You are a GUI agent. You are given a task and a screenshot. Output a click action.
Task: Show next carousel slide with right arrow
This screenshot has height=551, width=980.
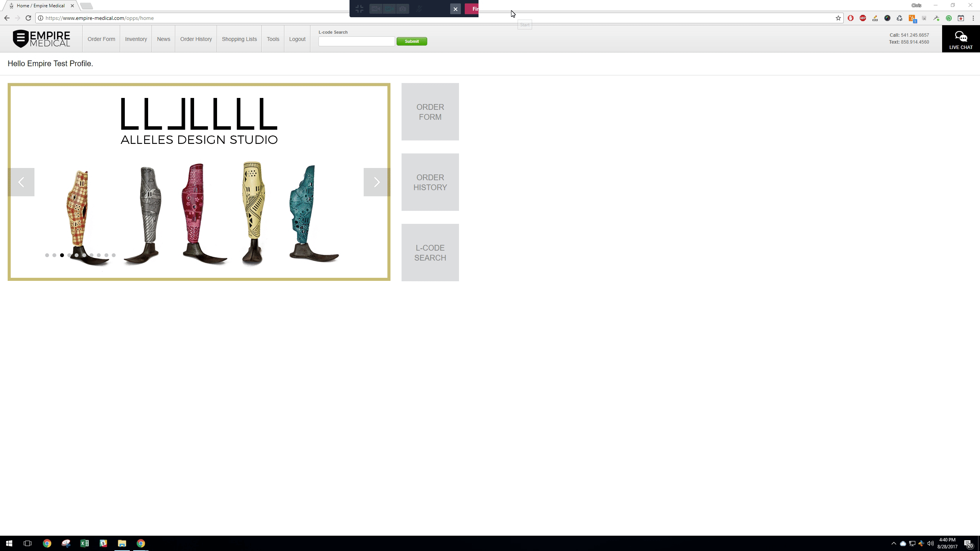377,182
